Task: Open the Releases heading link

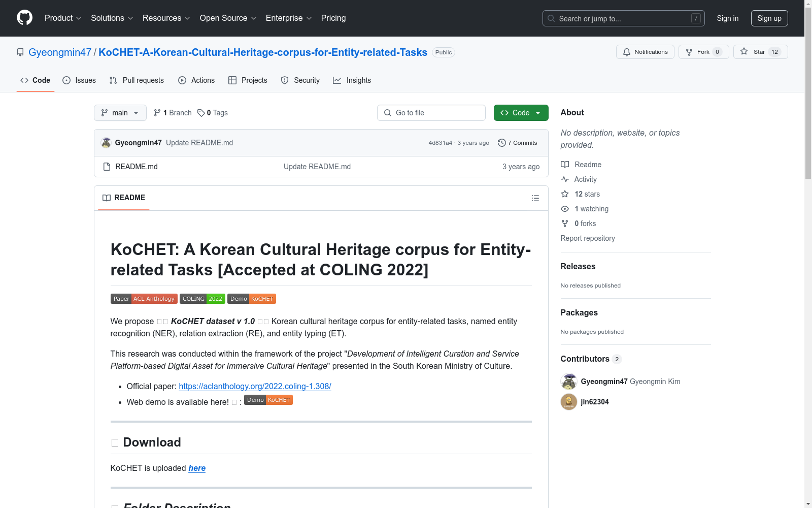Action: tap(578, 266)
